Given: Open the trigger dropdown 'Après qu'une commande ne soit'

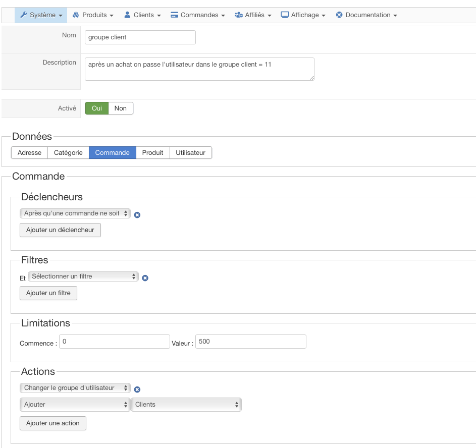Looking at the screenshot, I should (x=75, y=213).
